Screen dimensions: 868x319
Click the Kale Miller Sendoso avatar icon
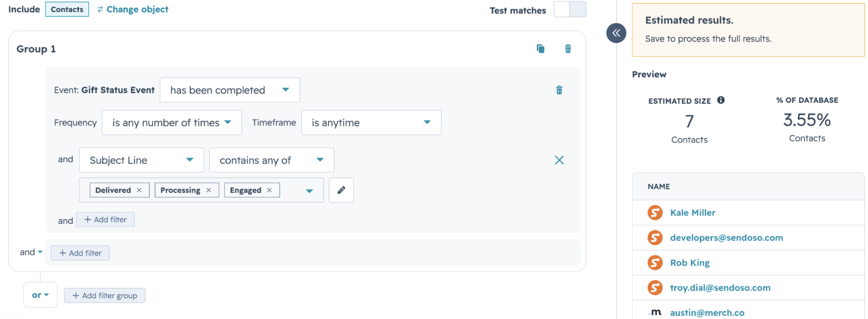(x=655, y=212)
